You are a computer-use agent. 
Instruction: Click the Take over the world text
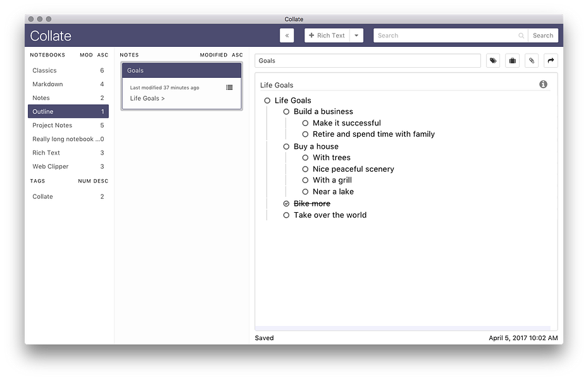(330, 215)
